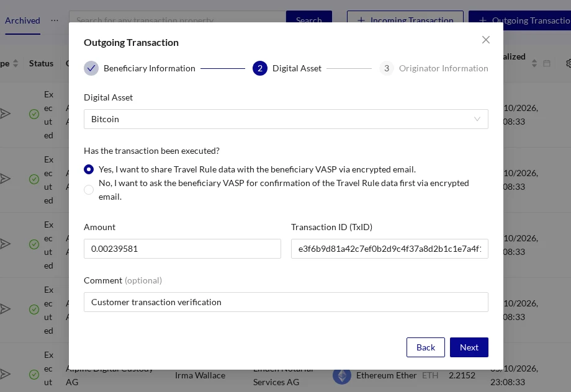
Task: Click the Digital Asset dropdown chevron
Action: pos(477,119)
